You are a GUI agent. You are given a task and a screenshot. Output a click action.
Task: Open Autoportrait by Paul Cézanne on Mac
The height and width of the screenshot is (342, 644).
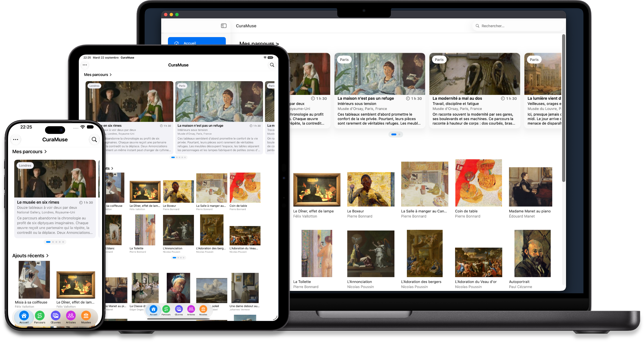coord(532,259)
